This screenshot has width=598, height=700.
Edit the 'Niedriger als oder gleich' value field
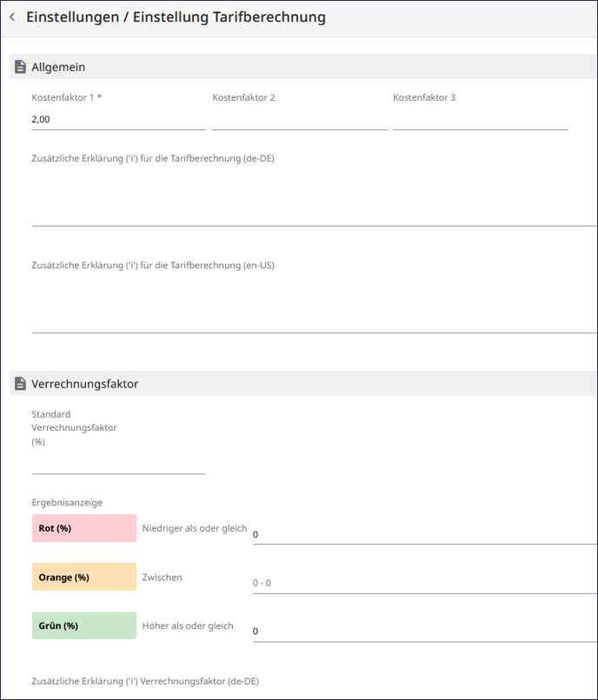tap(425, 534)
